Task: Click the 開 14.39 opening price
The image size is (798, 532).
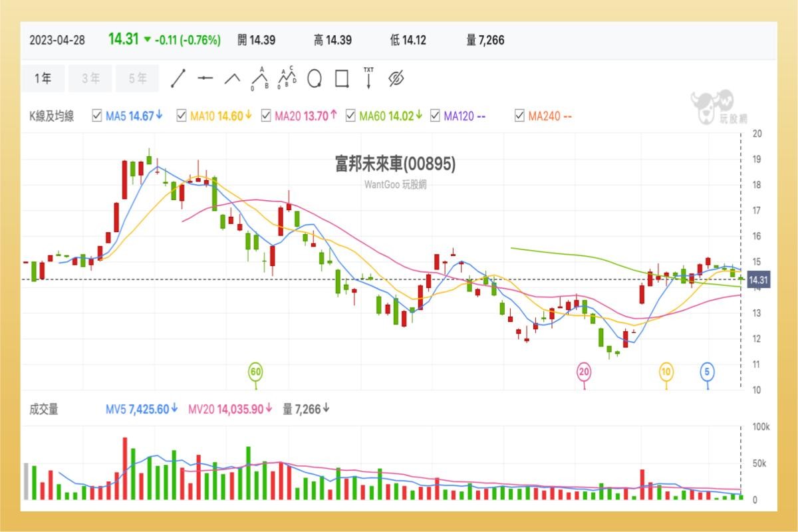Action: tap(256, 40)
